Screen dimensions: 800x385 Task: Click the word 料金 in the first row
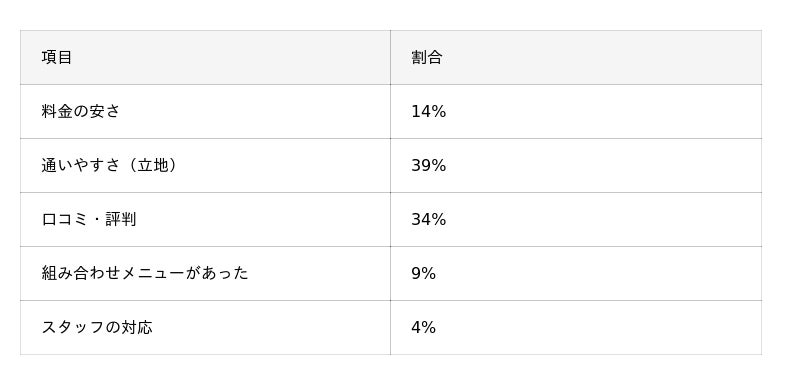57,111
